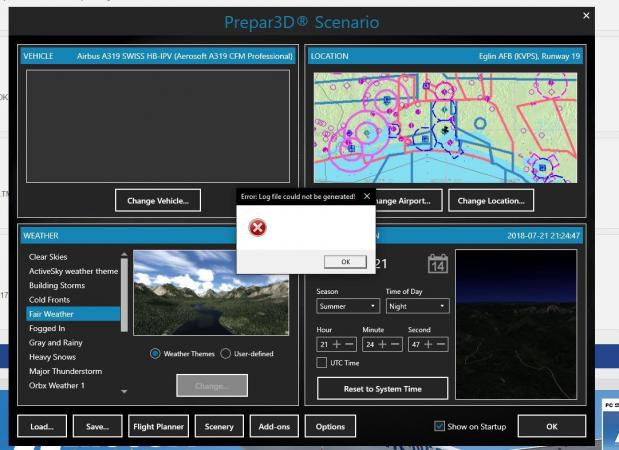Decrease the Minute value with minus
Screen dimensions: 619x450
pyautogui.click(x=395, y=344)
